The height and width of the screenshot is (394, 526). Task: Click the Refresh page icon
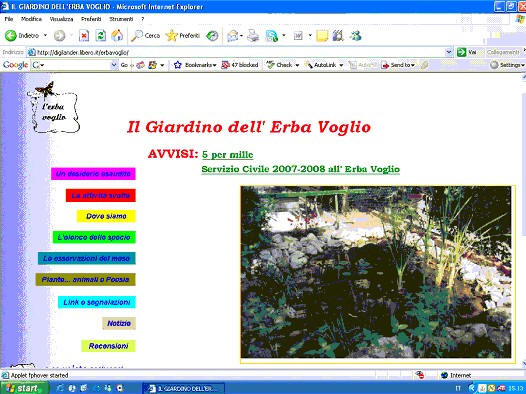click(x=100, y=36)
